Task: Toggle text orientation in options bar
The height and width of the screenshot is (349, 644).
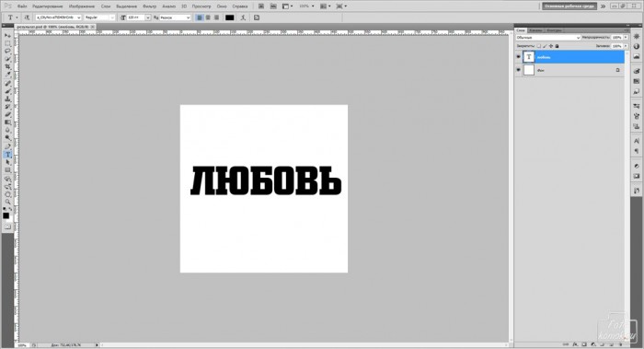Action: click(x=27, y=17)
